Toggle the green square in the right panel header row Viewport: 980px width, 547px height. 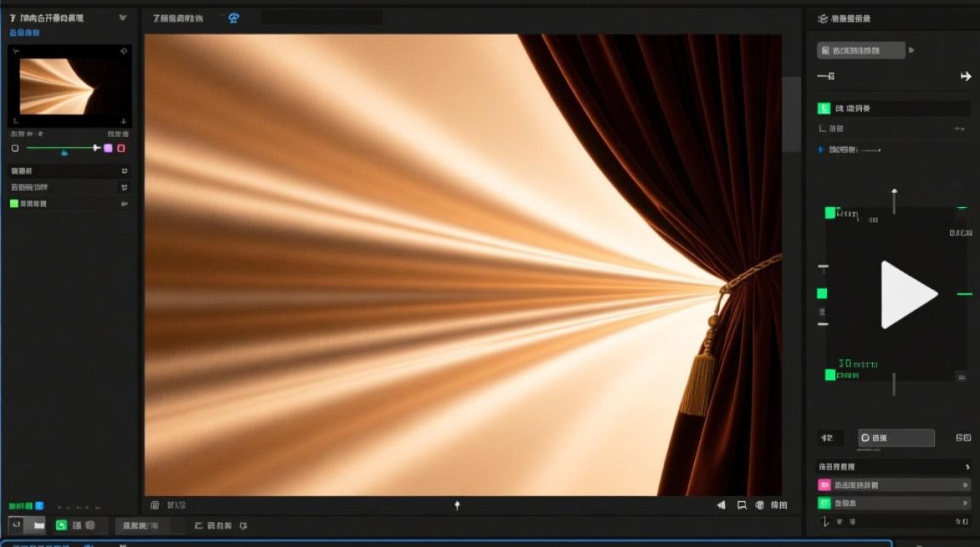coord(824,109)
